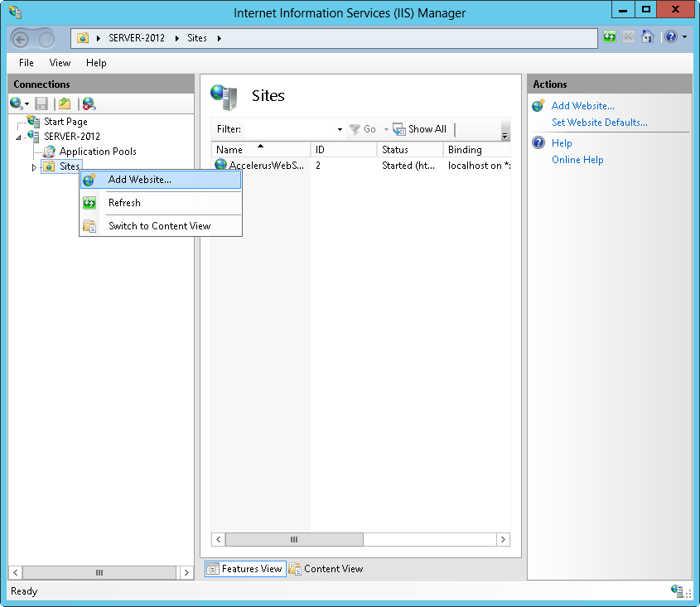Click the Add Website globe icon in Actions

coord(538,105)
